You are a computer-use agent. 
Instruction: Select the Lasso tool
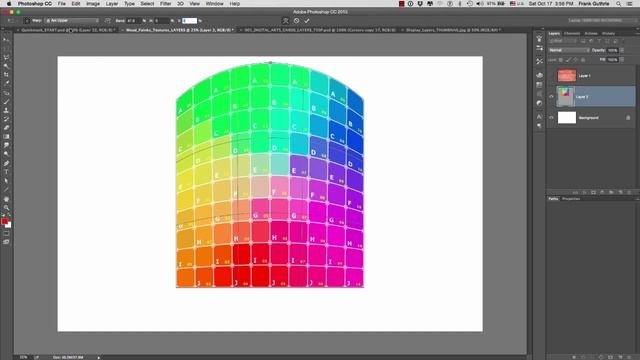tap(6, 57)
